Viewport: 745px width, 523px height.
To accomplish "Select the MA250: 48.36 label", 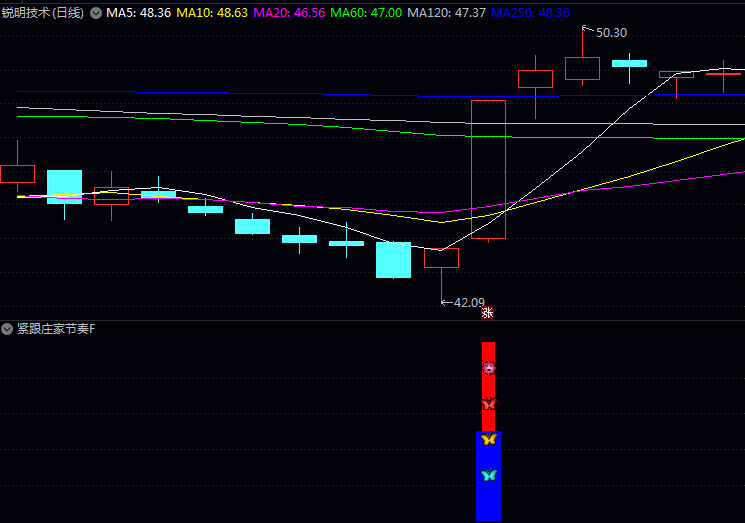I will (530, 13).
